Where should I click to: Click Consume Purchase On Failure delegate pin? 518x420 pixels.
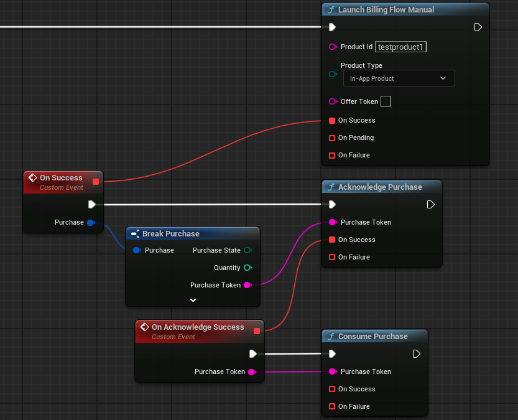332,407
